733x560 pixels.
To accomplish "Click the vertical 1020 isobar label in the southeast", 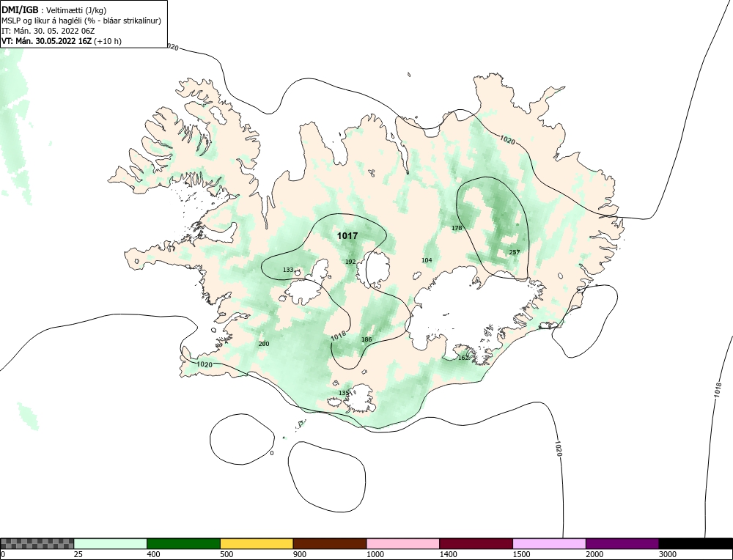I will pyautogui.click(x=559, y=449).
